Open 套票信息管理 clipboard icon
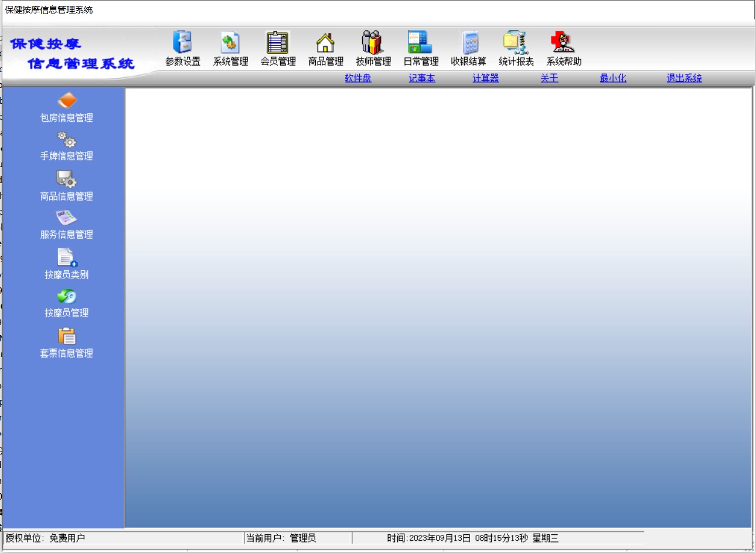Image resolution: width=756 pixels, height=553 pixels. click(x=67, y=337)
